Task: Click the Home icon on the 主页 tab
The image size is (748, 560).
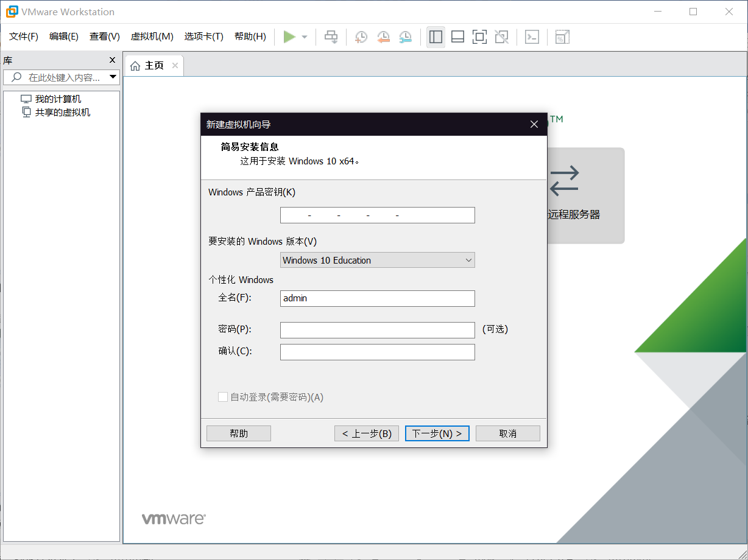Action: pyautogui.click(x=135, y=66)
